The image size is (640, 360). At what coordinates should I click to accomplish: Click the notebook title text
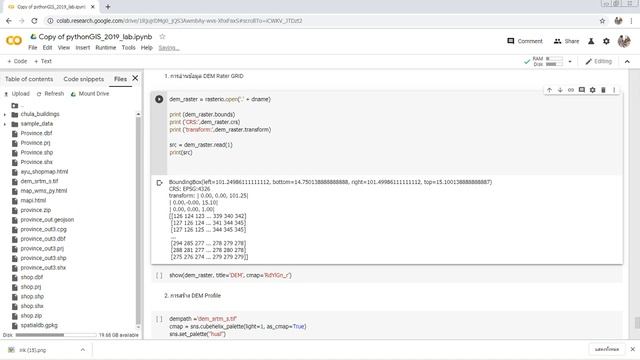pos(95,37)
